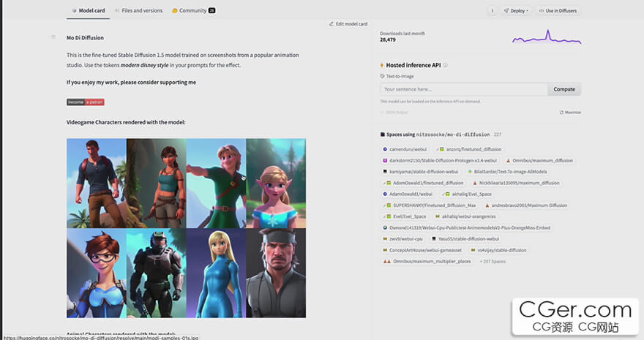This screenshot has width=644, height=340.
Task: Open the kamiyamai/stable-diffusion-webui space
Action: 421,172
